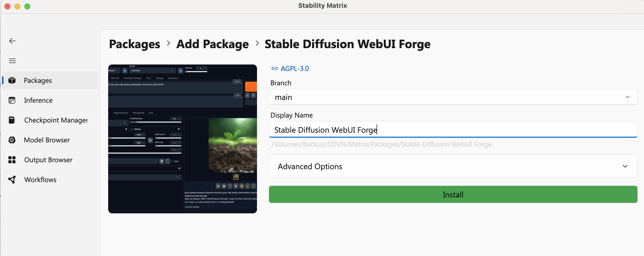This screenshot has height=256, width=644.
Task: Open the AGPL-3.0 license link
Action: (294, 68)
